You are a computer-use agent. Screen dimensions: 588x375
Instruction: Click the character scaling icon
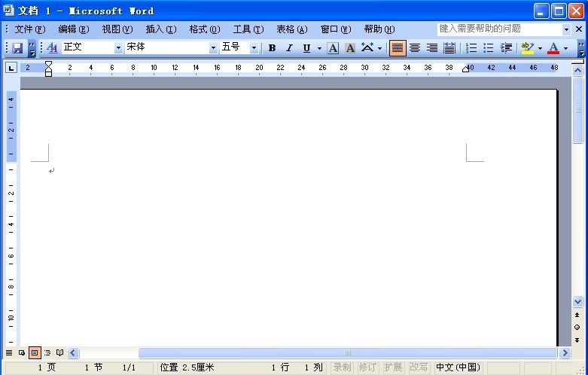[x=367, y=48]
